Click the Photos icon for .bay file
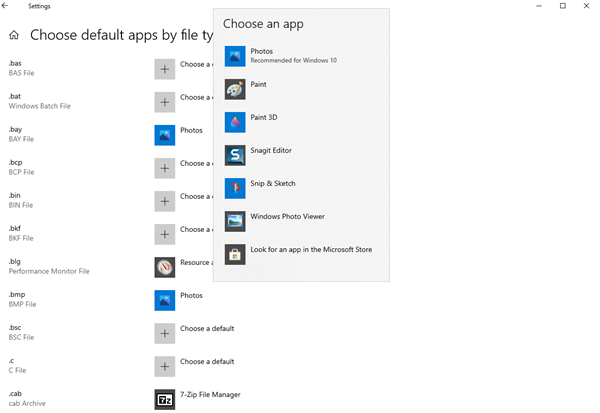This screenshot has width=600, height=413. [165, 135]
